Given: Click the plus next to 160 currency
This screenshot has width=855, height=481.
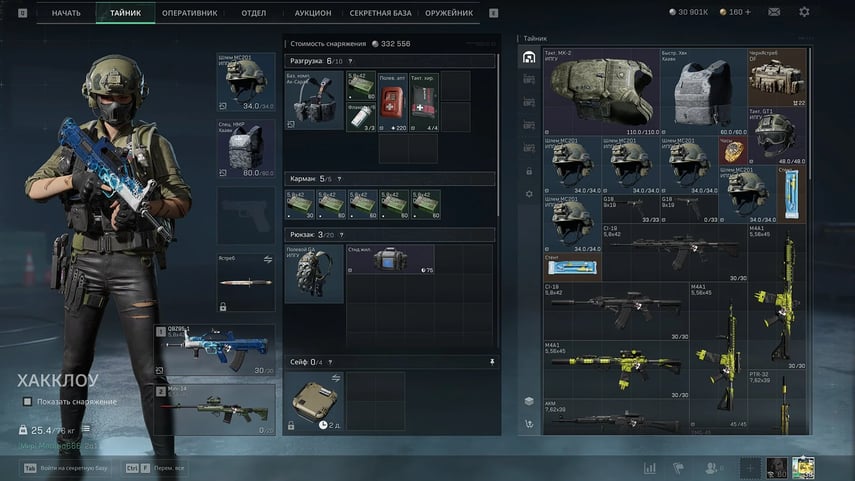Looking at the screenshot, I should point(747,12).
